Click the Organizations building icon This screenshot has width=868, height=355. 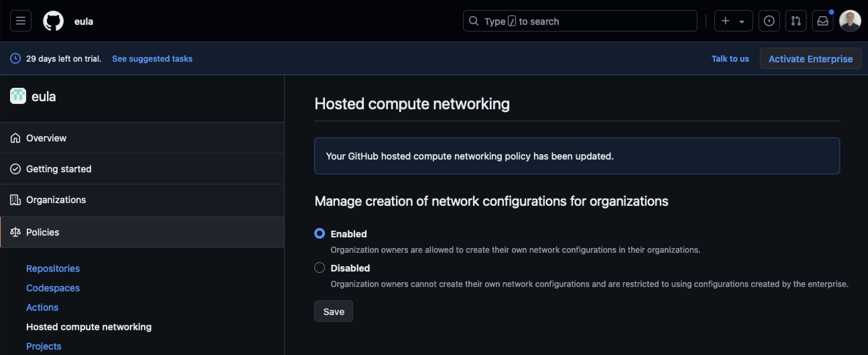(15, 199)
